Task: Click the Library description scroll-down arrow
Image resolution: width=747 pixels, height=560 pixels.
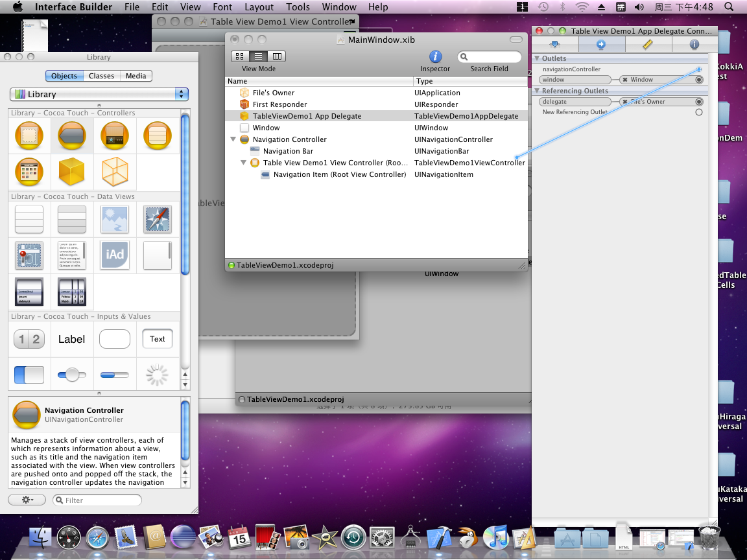Action: click(185, 482)
